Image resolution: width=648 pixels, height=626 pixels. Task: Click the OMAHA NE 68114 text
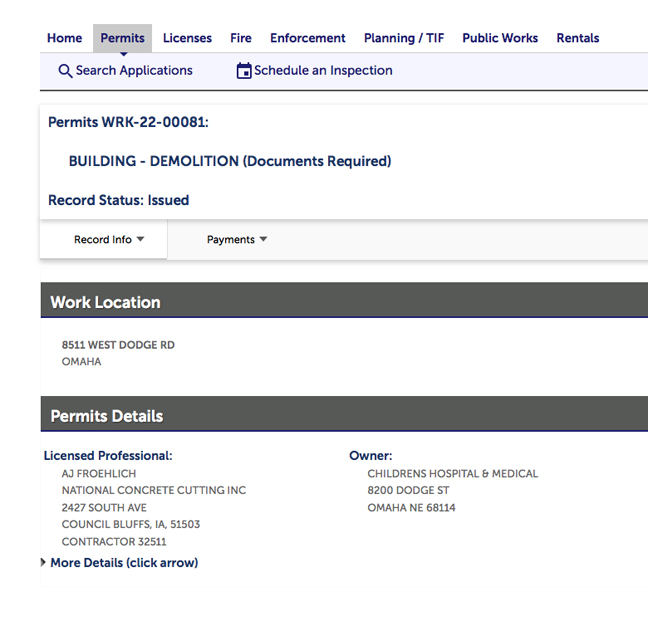(x=411, y=507)
